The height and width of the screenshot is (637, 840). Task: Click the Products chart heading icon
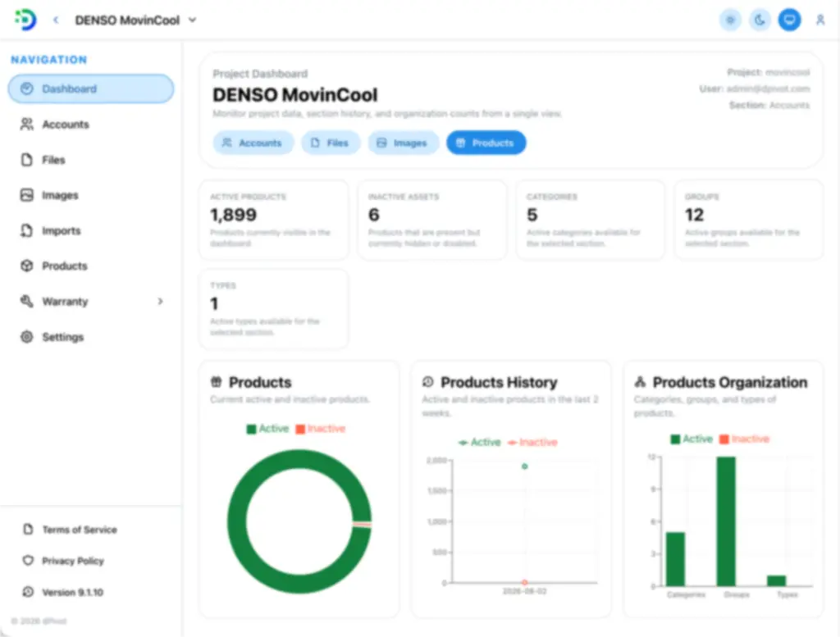[216, 382]
